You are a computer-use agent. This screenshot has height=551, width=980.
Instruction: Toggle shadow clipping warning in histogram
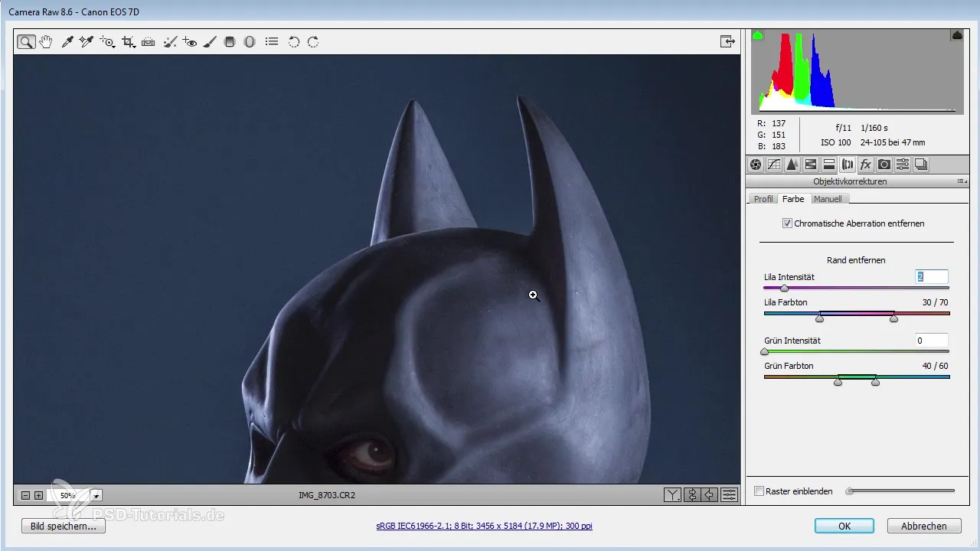pos(758,35)
